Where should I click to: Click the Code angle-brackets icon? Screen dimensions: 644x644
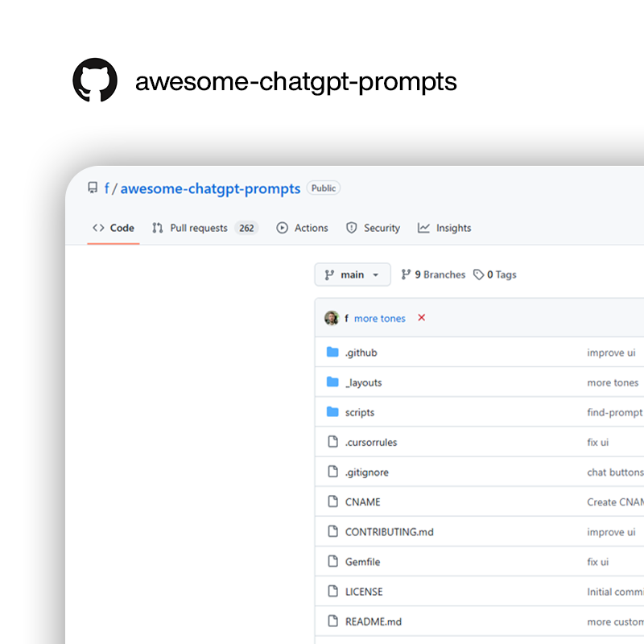click(98, 228)
